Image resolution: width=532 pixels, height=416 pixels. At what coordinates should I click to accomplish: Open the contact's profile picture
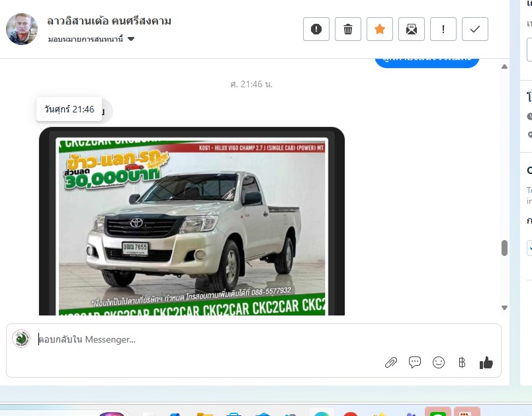pyautogui.click(x=22, y=29)
